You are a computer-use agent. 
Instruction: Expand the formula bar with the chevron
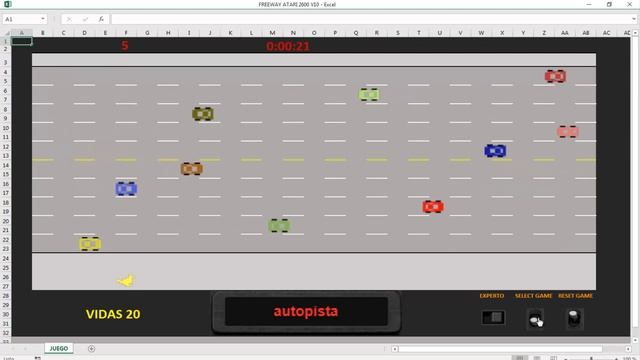634,19
